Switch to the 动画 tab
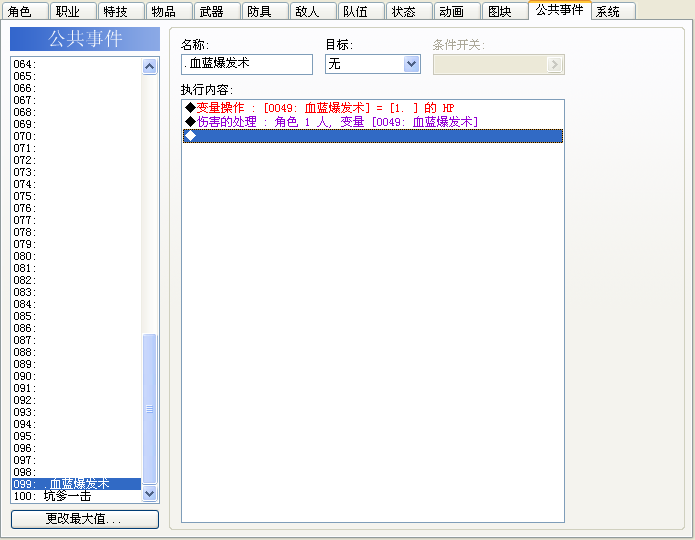 pyautogui.click(x=457, y=11)
